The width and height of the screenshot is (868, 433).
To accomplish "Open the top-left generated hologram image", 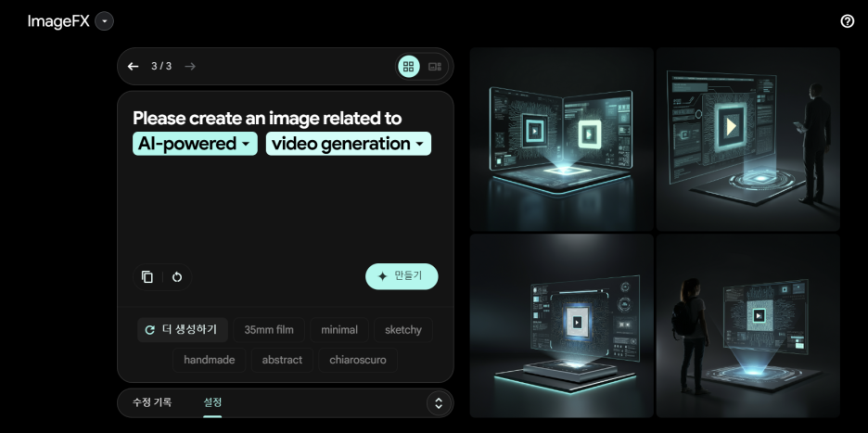I will click(561, 139).
